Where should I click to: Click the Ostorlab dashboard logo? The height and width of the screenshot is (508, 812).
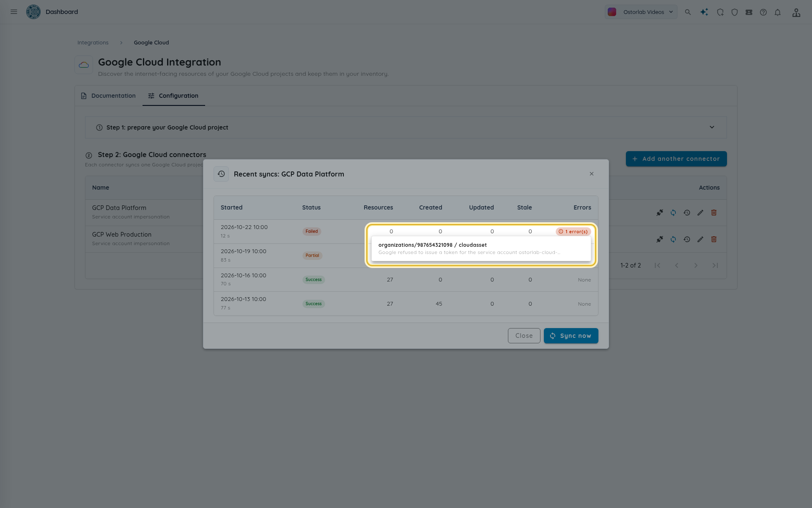[x=33, y=12]
